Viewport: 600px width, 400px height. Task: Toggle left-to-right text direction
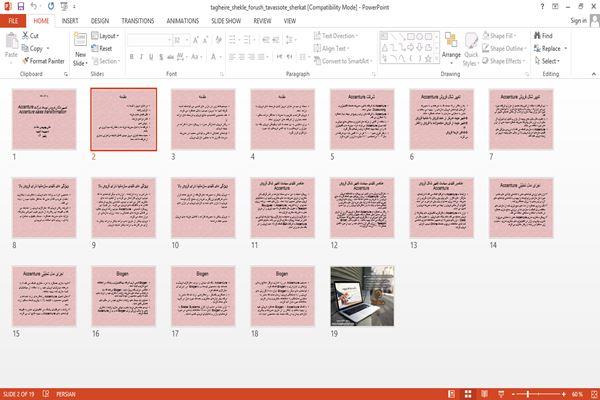tap(279, 57)
